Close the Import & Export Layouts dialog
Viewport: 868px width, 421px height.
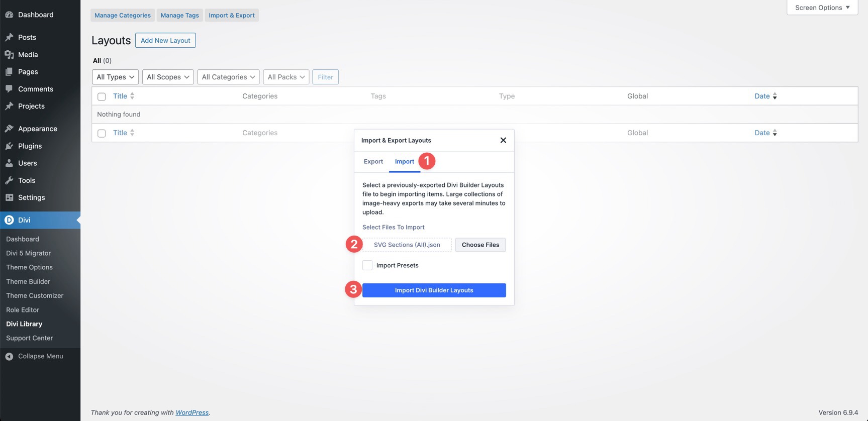503,140
